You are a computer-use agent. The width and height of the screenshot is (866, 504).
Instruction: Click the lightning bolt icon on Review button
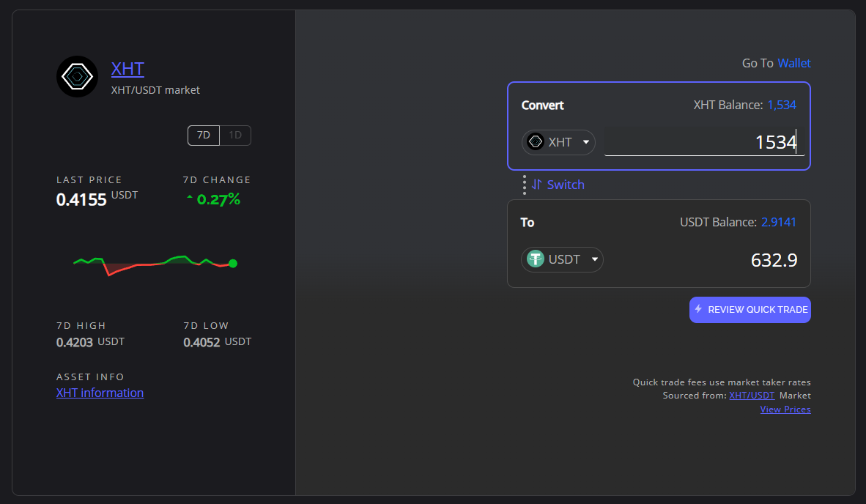tap(699, 309)
